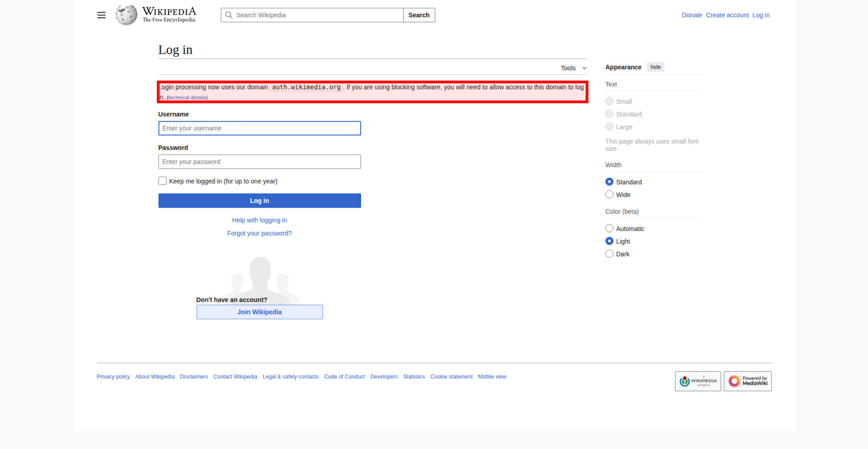Hide the Appearance panel

click(655, 67)
